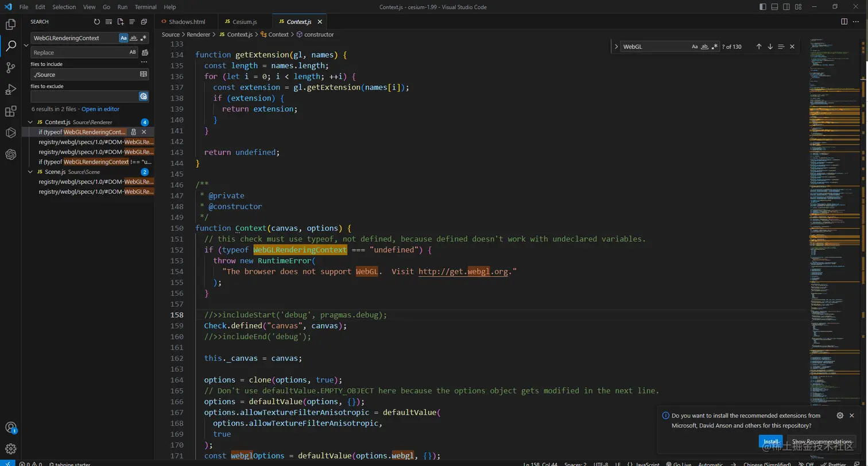
Task: Toggle use exclude settings and ignore files
Action: click(144, 96)
